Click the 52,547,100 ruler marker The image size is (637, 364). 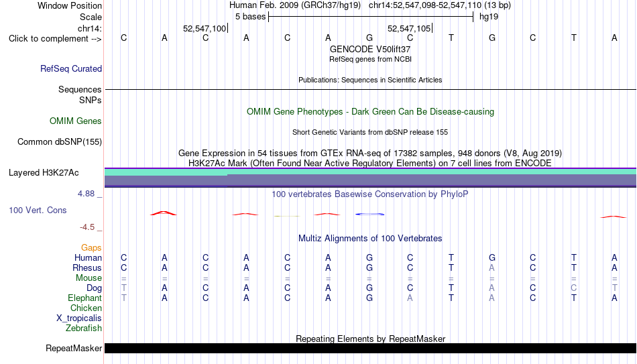205,28
